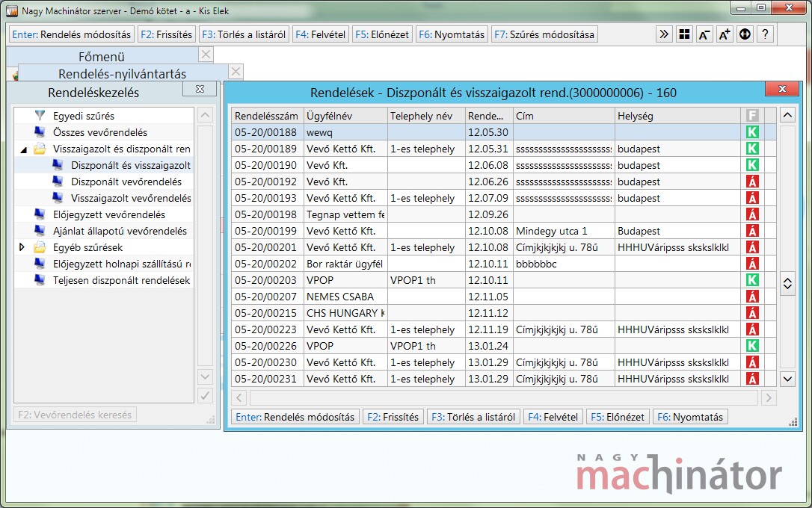This screenshot has width=812, height=508.
Task: Click top toolbar F2: Frissítés
Action: 166,34
